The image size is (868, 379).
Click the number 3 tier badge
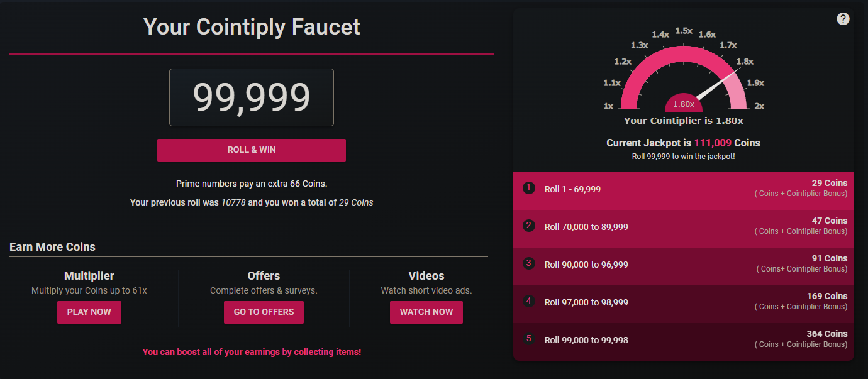tap(529, 263)
